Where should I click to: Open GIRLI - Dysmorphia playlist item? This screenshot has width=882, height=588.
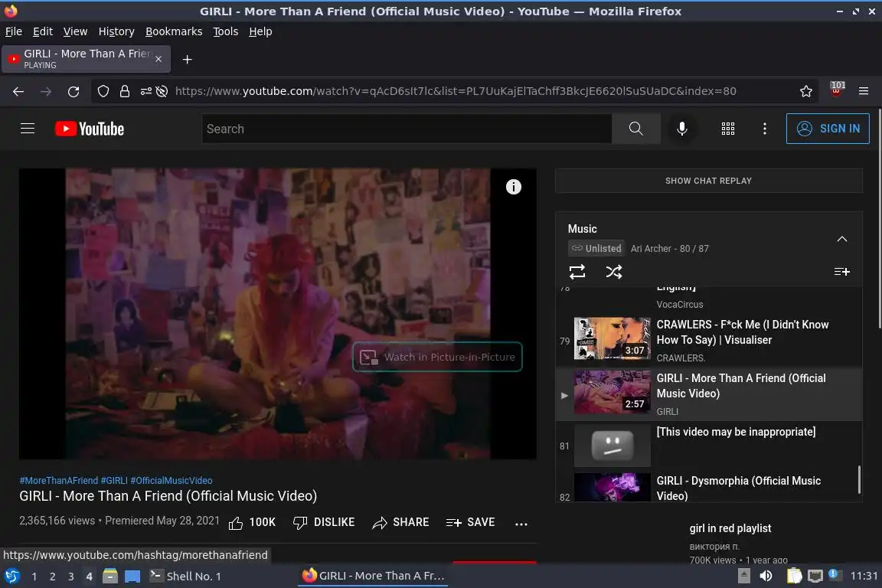pos(709,487)
